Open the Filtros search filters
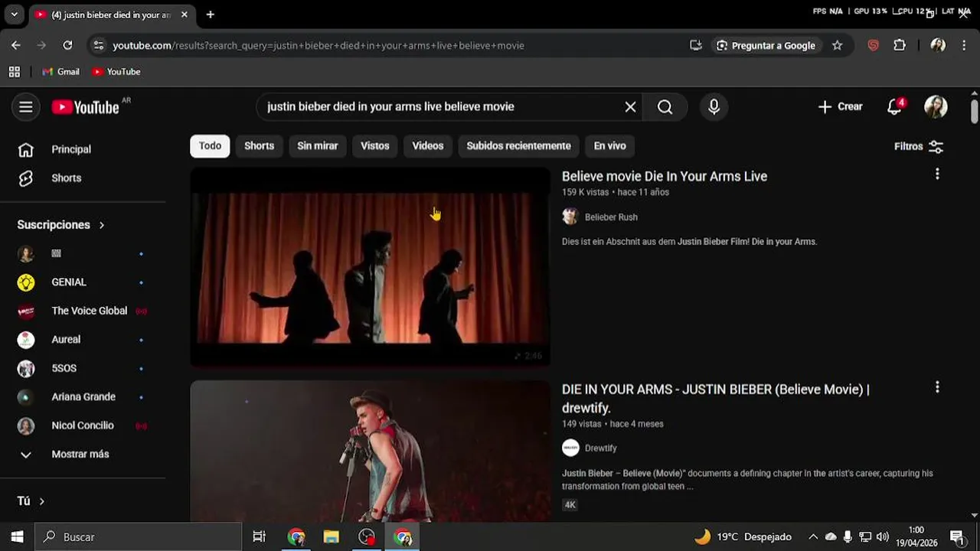 click(x=919, y=146)
